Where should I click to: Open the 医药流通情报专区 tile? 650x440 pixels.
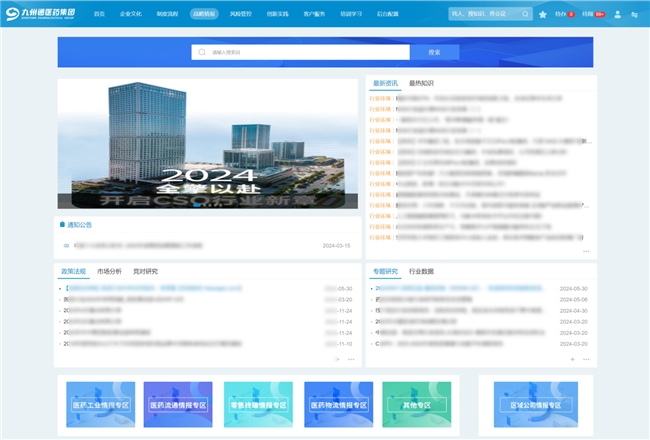pyautogui.click(x=178, y=405)
